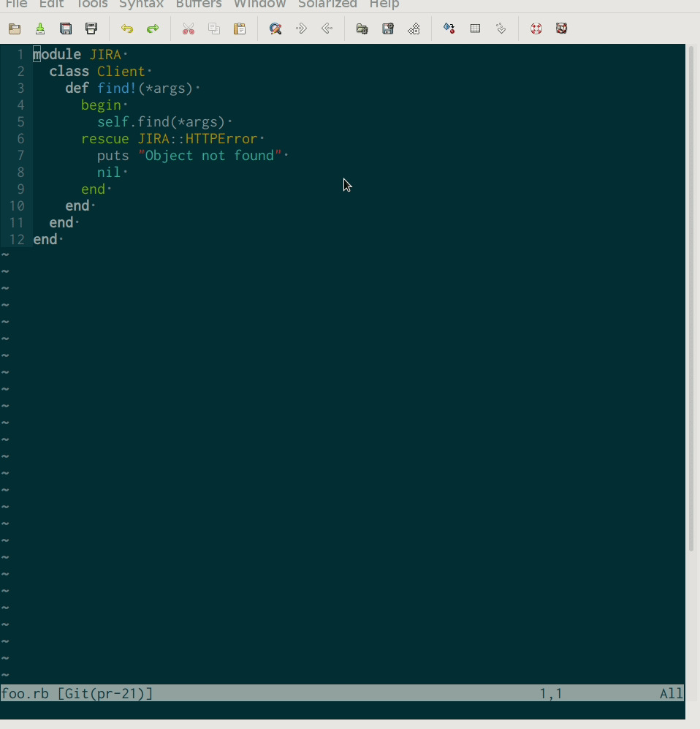Click the Print toolbar icon
This screenshot has height=729, width=700.
(91, 29)
